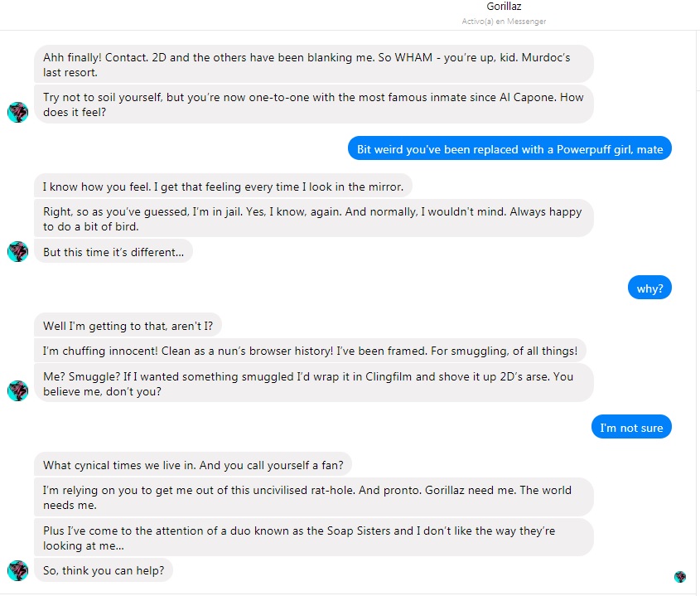Click the 'I'm relying on you' message bubble

(313, 497)
